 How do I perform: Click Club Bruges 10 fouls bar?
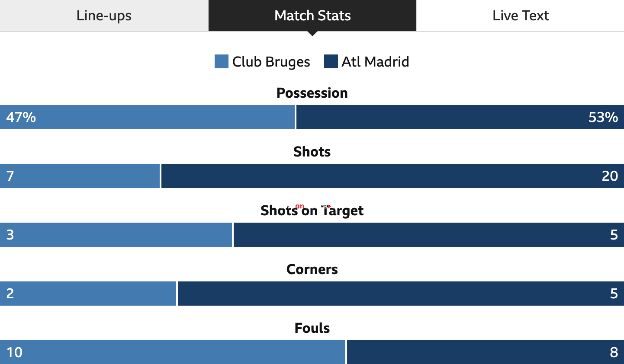click(x=173, y=352)
